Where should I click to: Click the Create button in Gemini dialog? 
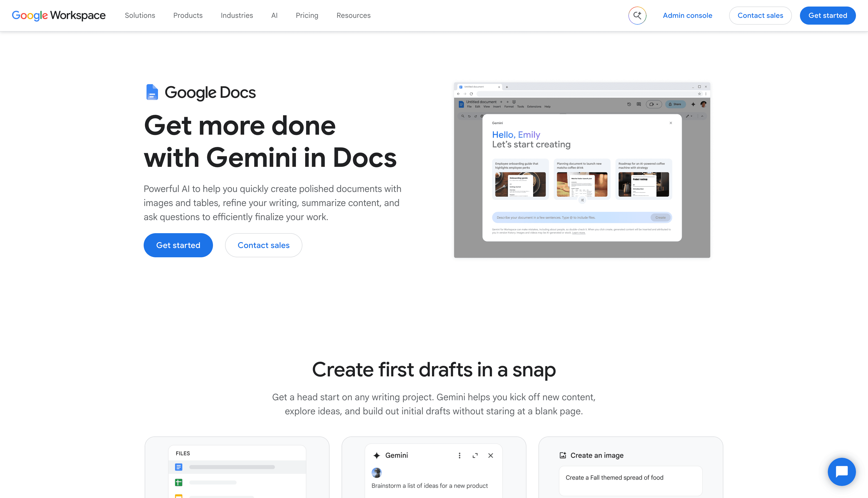tap(661, 218)
